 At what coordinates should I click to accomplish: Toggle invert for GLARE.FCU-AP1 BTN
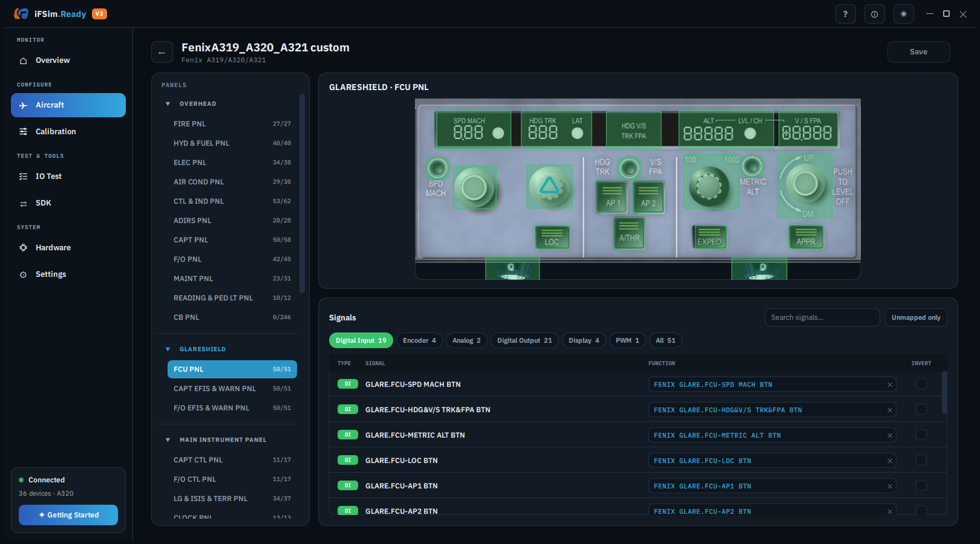click(921, 485)
